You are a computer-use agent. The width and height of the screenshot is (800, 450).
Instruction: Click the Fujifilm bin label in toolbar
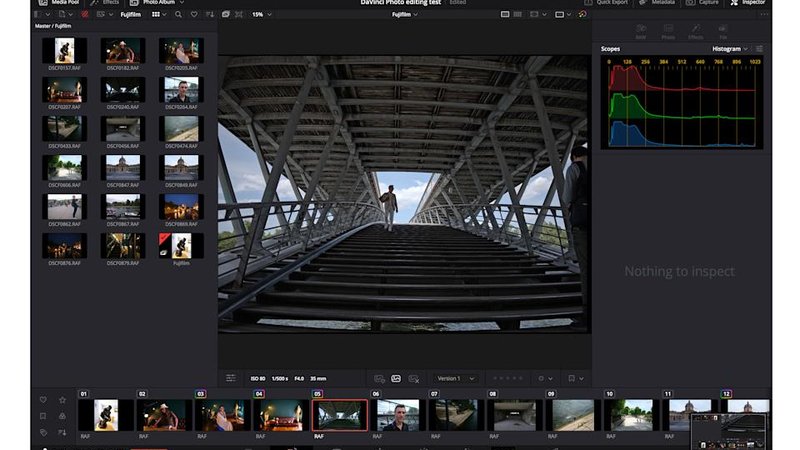click(131, 14)
